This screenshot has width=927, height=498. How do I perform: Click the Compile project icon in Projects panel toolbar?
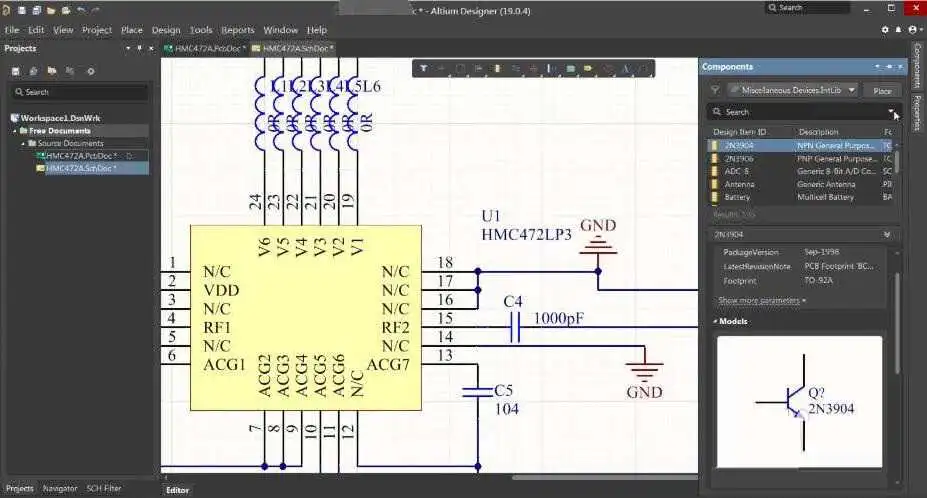34,71
